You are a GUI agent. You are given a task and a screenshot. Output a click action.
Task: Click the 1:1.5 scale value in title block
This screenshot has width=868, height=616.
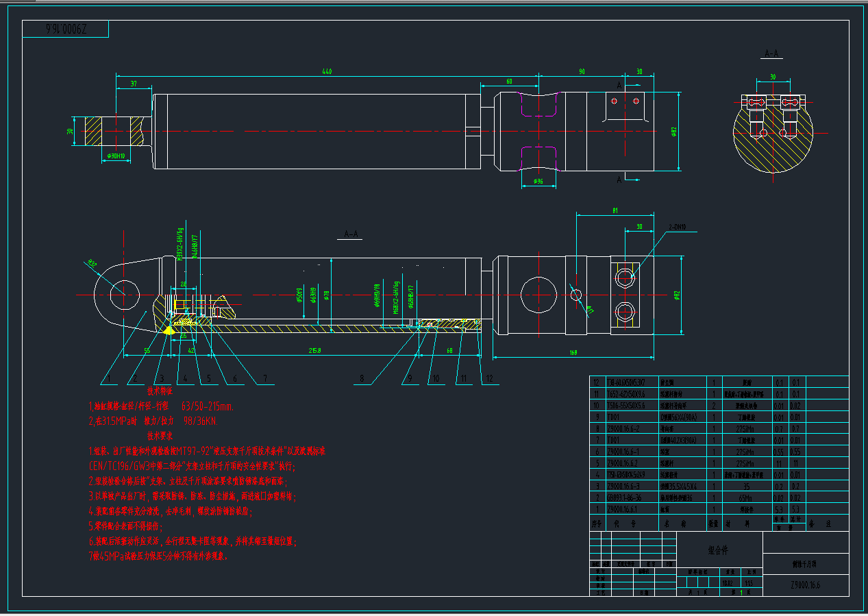point(749,583)
